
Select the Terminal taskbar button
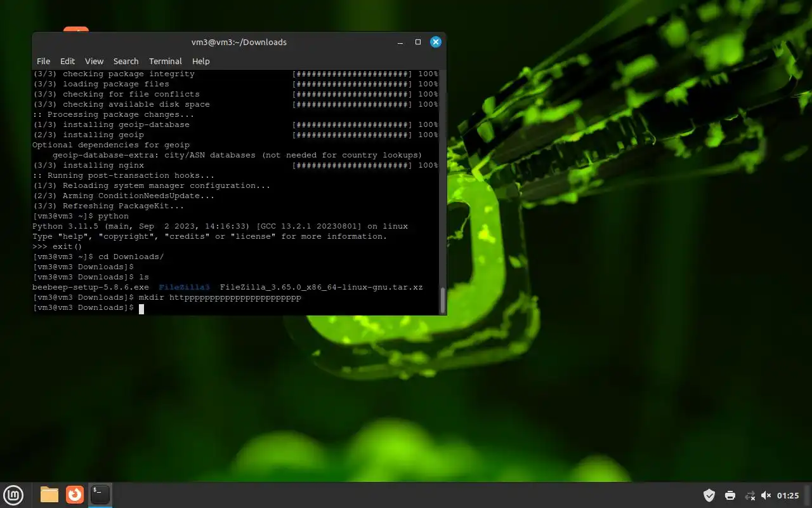[100, 495]
